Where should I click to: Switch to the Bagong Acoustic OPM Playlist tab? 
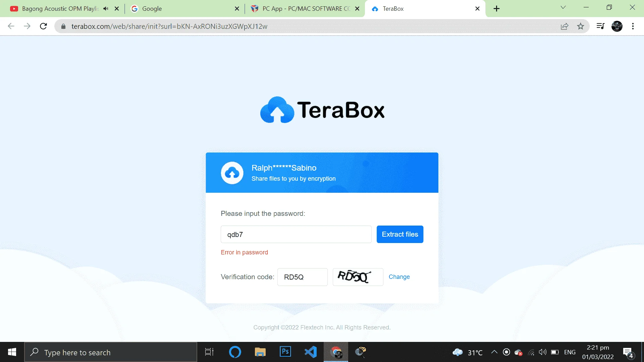coord(60,9)
